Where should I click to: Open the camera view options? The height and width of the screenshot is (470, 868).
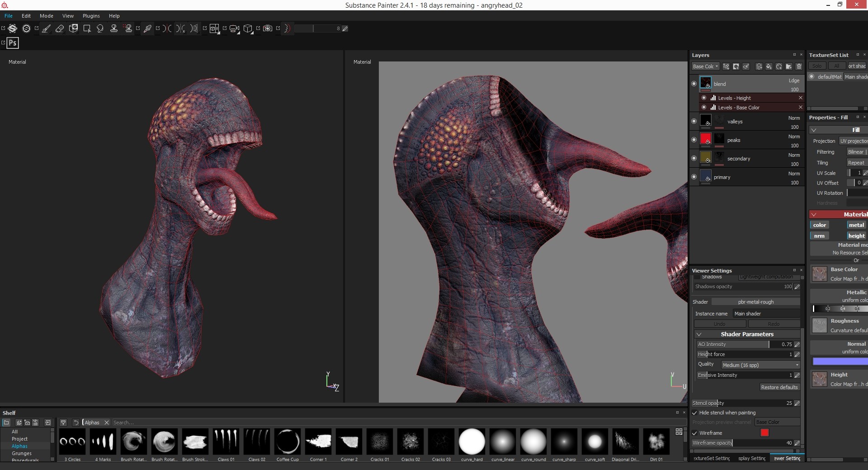(x=234, y=28)
